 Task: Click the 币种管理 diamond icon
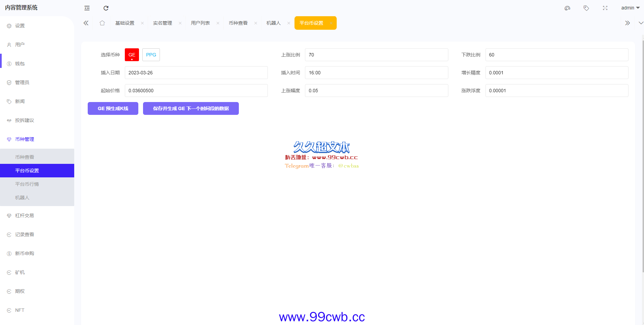point(9,139)
